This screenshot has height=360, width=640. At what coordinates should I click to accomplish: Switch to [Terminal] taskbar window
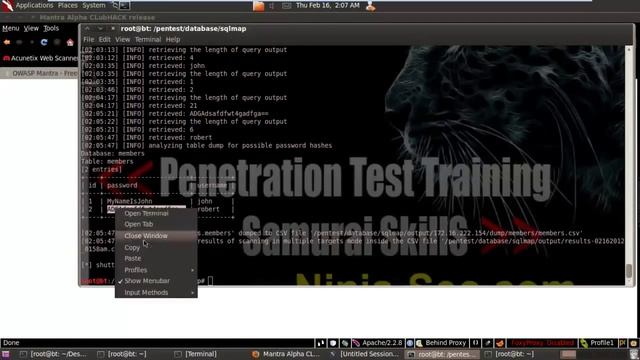pos(197,354)
